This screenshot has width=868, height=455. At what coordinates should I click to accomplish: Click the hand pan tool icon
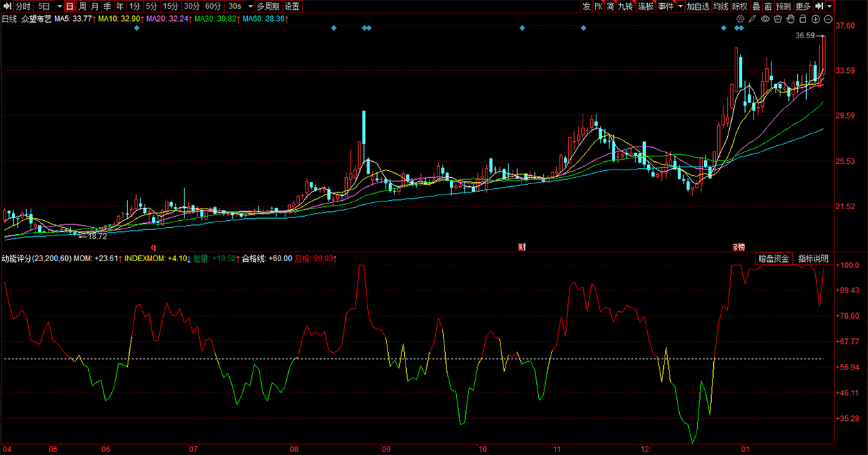(x=790, y=19)
